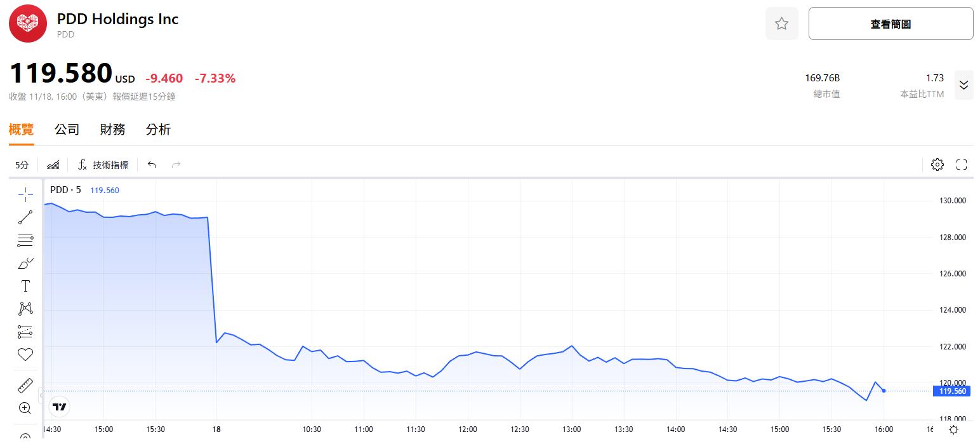Select the Text annotation tool

click(25, 286)
